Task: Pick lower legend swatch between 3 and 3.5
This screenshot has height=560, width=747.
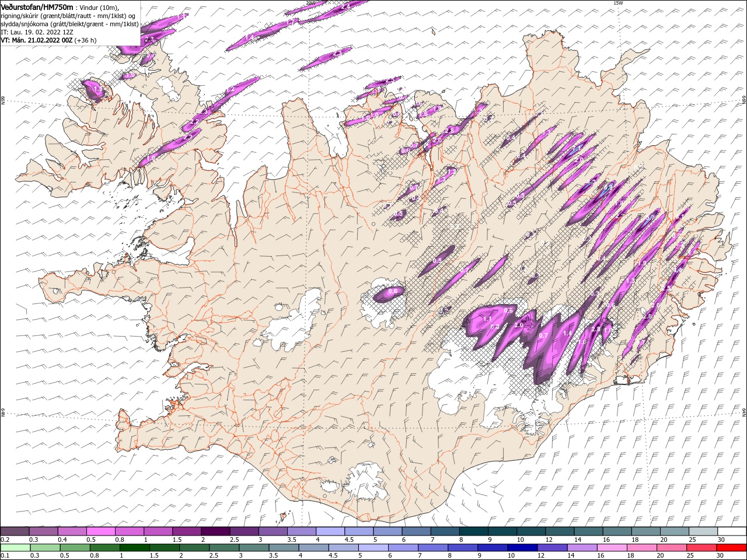Action: (254, 547)
